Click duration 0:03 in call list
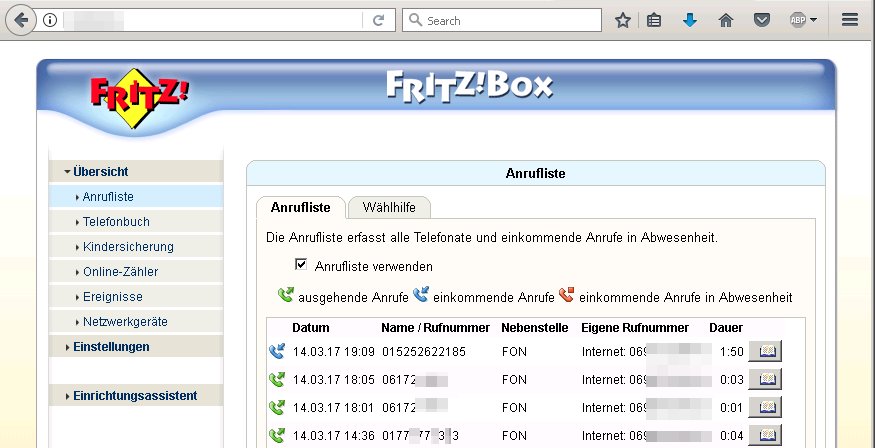Viewport: 875px width, 448px height. 732,380
